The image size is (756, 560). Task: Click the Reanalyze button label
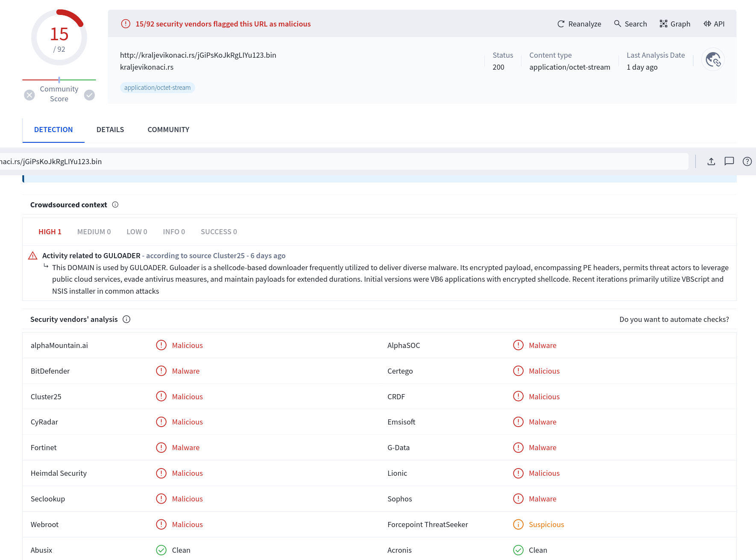coord(585,24)
